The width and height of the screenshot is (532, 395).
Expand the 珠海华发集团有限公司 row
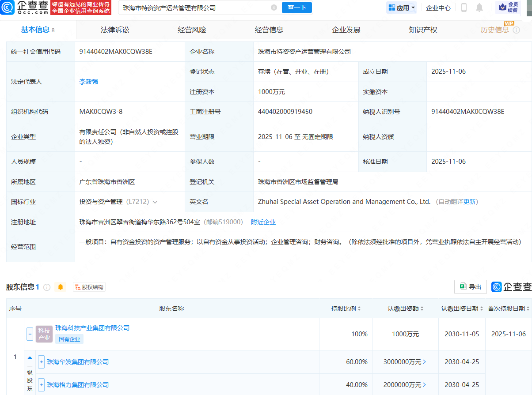(42, 362)
